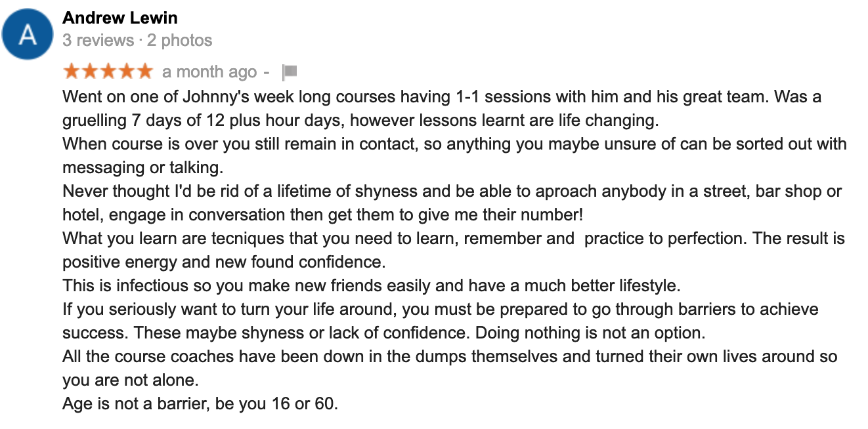Select the second orange rating star
868x429 pixels.
point(90,71)
